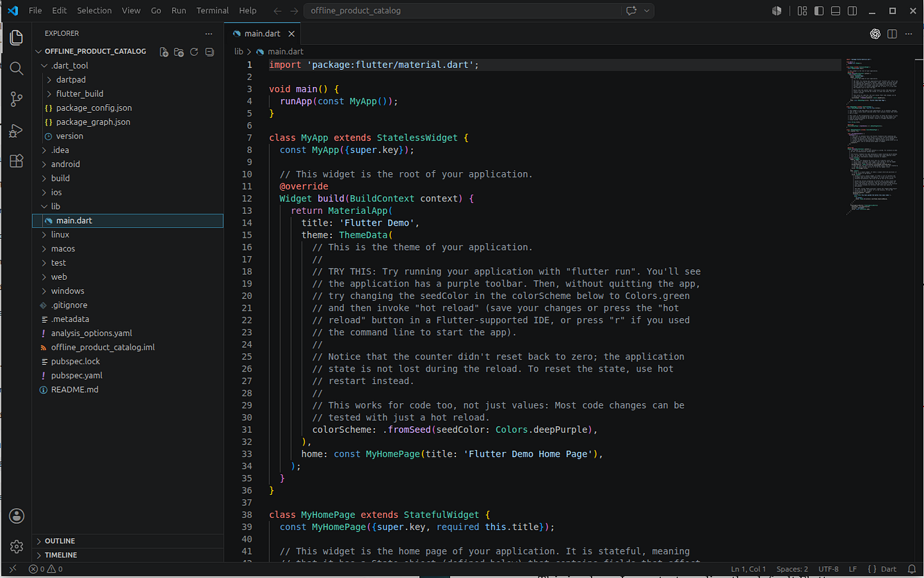
Task: Open the Edit menu
Action: coord(59,11)
